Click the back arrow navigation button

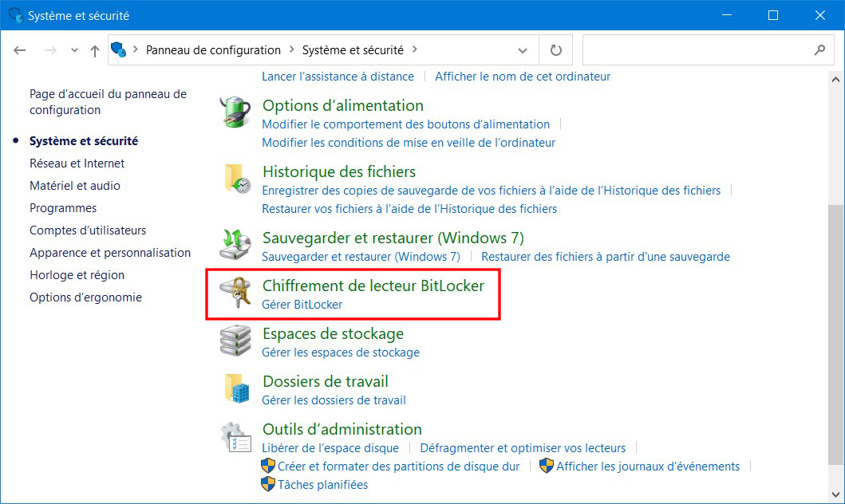point(20,50)
